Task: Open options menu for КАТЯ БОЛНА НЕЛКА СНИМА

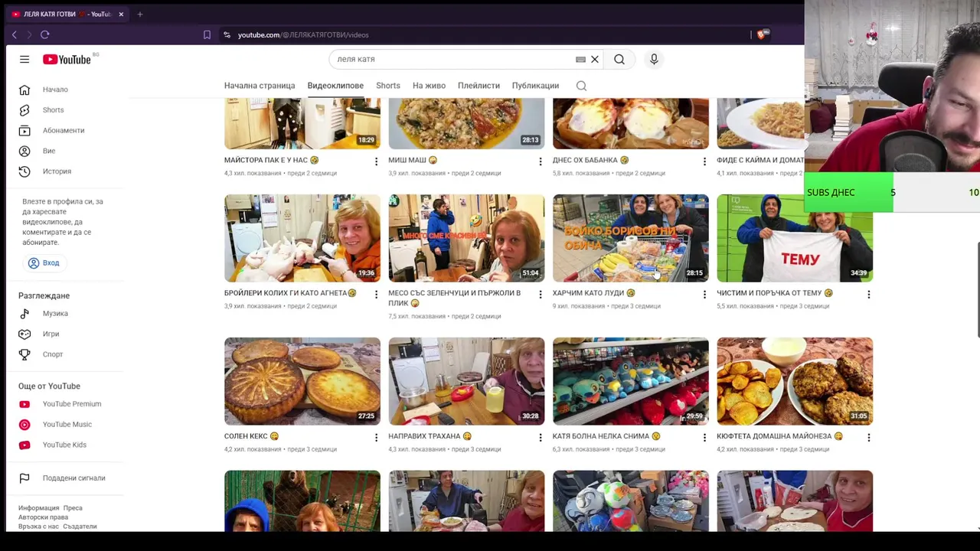Action: pos(704,437)
